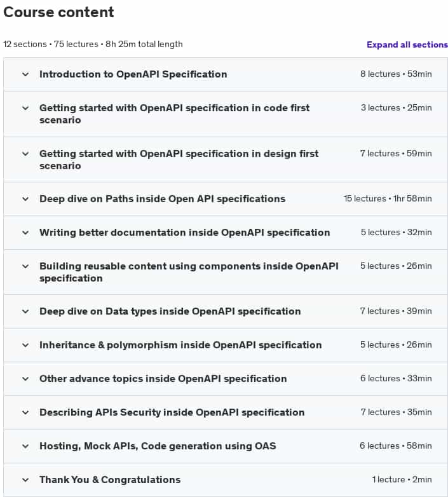This screenshot has width=448, height=497.
Task: Open Inheritance & polymorphism section title
Action: point(180,345)
